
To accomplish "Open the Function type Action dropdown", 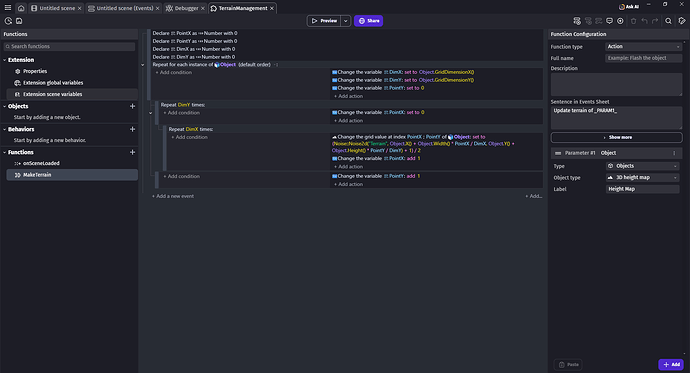I will point(643,47).
